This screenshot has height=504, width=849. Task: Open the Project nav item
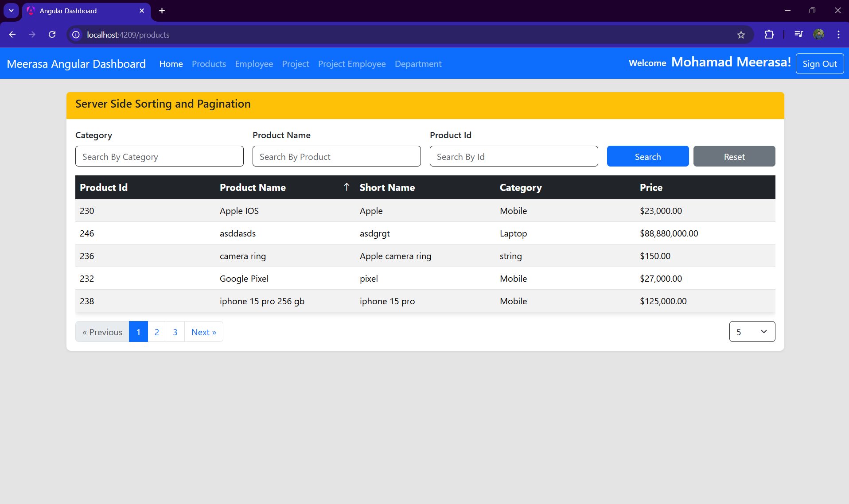[296, 64]
